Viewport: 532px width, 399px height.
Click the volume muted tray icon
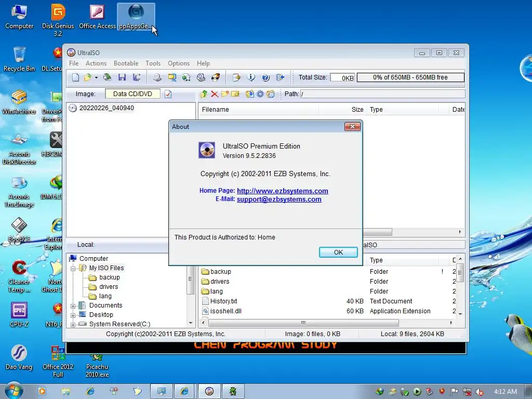pyautogui.click(x=480, y=392)
